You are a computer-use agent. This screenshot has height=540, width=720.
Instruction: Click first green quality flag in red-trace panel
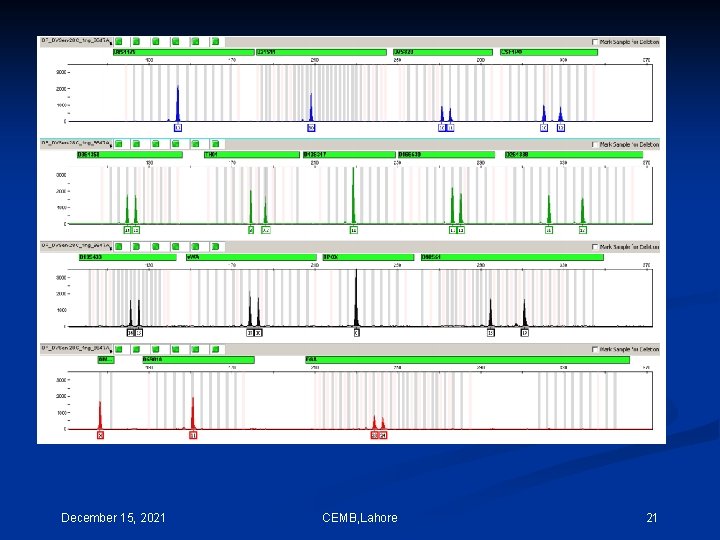pos(118,349)
